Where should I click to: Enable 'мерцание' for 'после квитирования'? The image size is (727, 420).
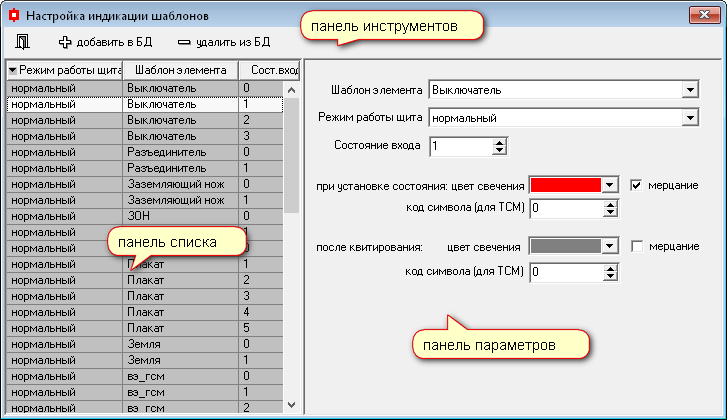click(x=637, y=246)
